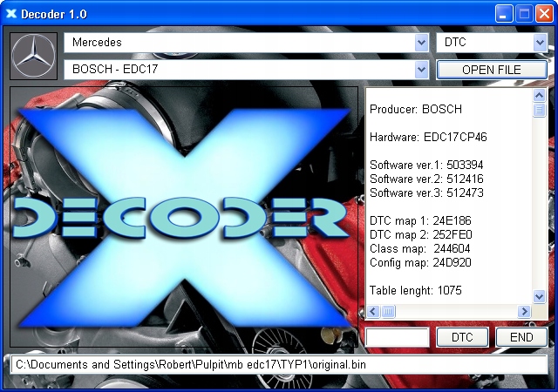The width and height of the screenshot is (558, 392).
Task: Click the Decoder X title bar icon
Action: click(11, 14)
